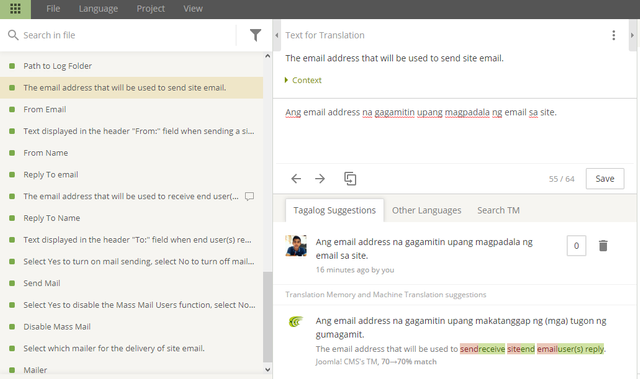
Task: Select the 'Mailer' string
Action: pyautogui.click(x=131, y=369)
